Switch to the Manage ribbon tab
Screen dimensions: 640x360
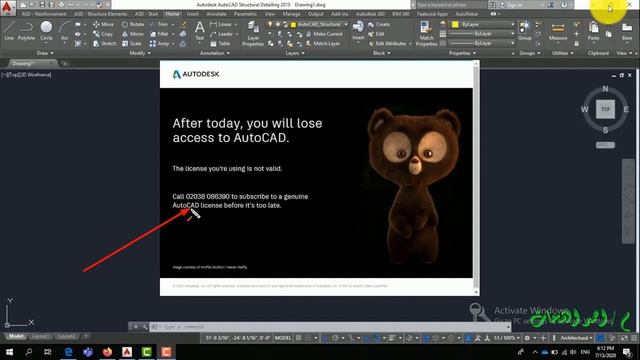[291, 14]
